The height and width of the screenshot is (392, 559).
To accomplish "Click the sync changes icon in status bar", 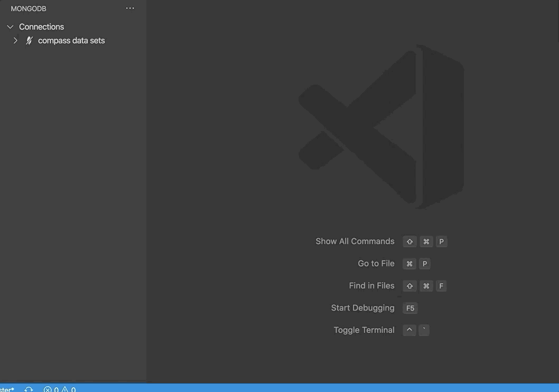I will (29, 389).
